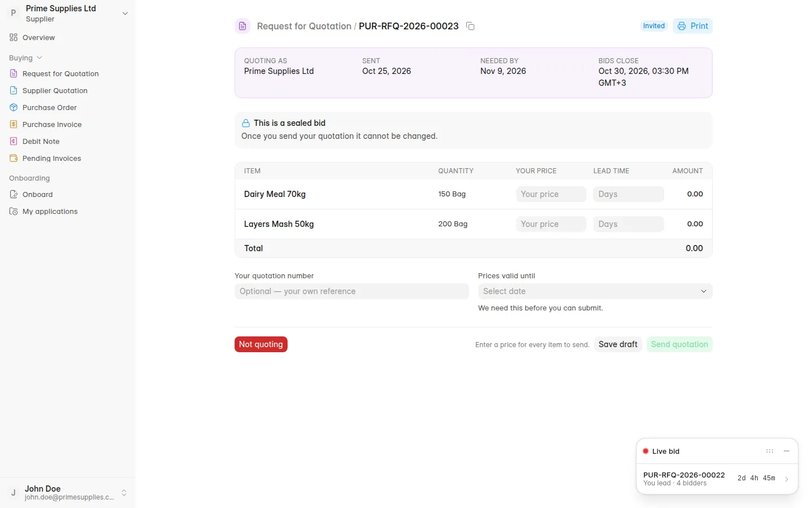Open the John Doe account menu
Image resolution: width=812 pixels, height=508 pixels.
click(x=68, y=493)
